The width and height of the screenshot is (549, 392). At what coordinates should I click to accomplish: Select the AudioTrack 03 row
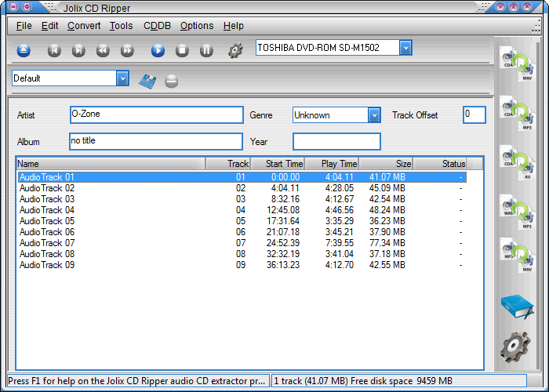click(242, 199)
